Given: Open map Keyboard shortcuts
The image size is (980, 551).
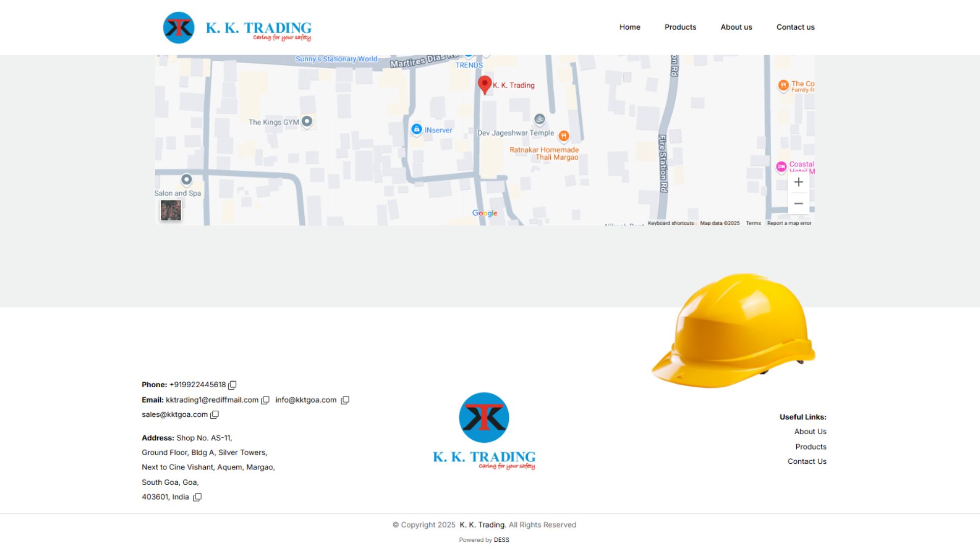Looking at the screenshot, I should (671, 223).
